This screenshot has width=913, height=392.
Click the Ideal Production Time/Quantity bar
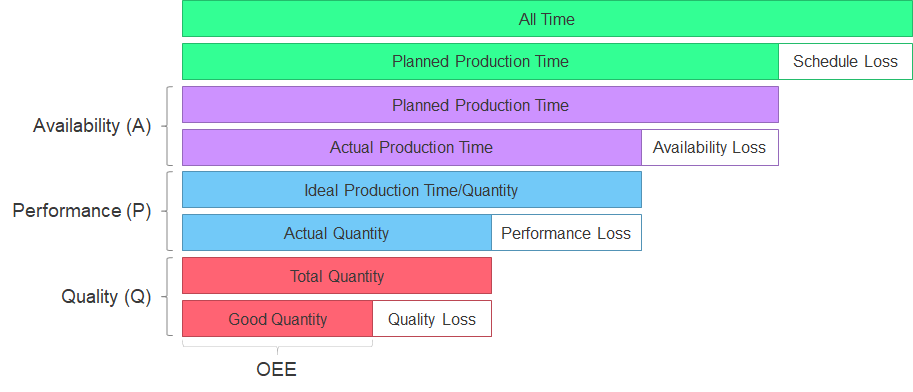412,190
